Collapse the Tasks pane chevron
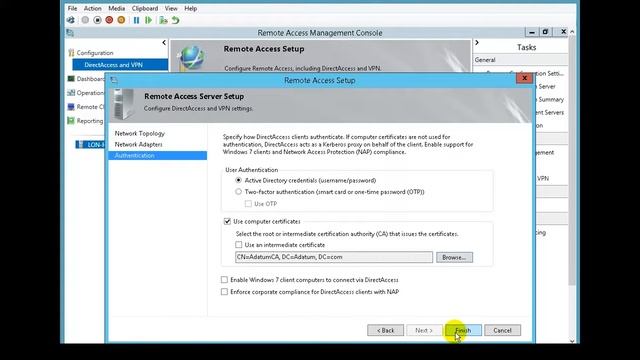640x360 pixels. point(477,42)
